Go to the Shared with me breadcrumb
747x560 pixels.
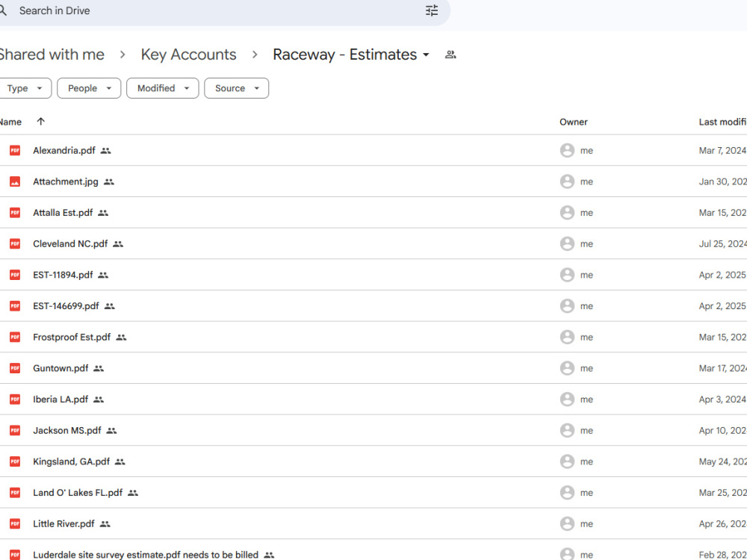pyautogui.click(x=52, y=55)
